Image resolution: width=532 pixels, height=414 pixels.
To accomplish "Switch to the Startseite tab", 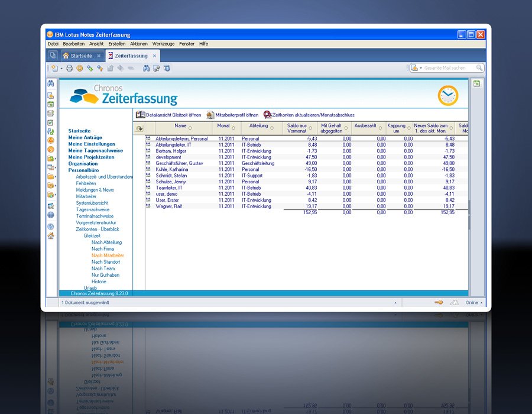I will [82, 56].
